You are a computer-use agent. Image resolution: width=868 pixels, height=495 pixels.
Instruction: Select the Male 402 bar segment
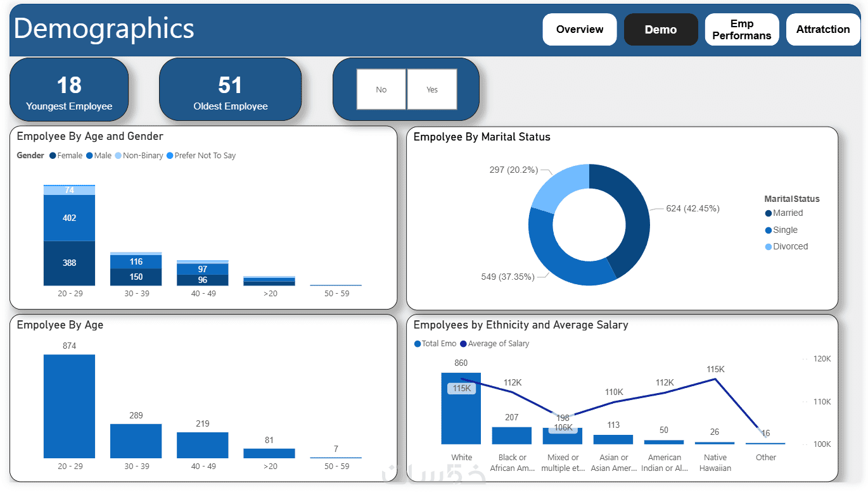[69, 218]
